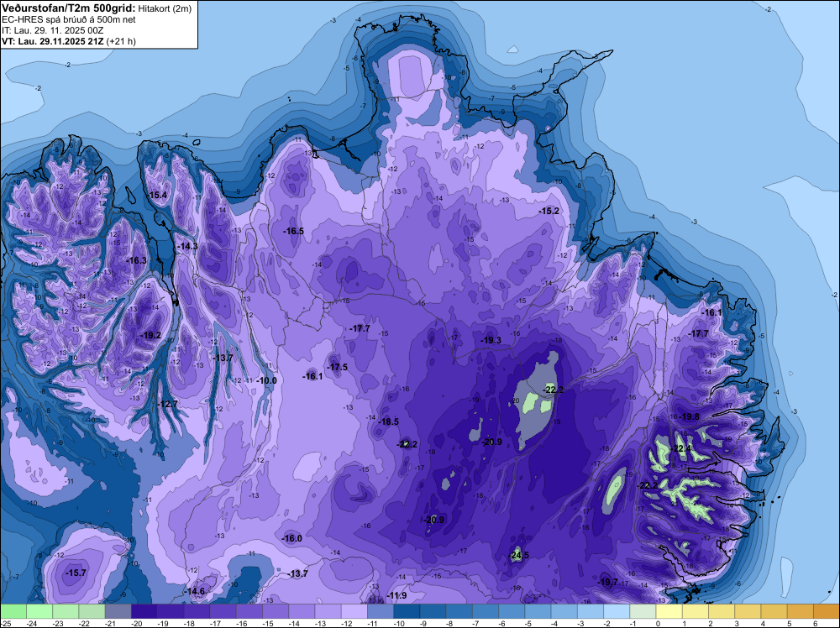Click the '-18' legend scale number

pyautogui.click(x=190, y=623)
